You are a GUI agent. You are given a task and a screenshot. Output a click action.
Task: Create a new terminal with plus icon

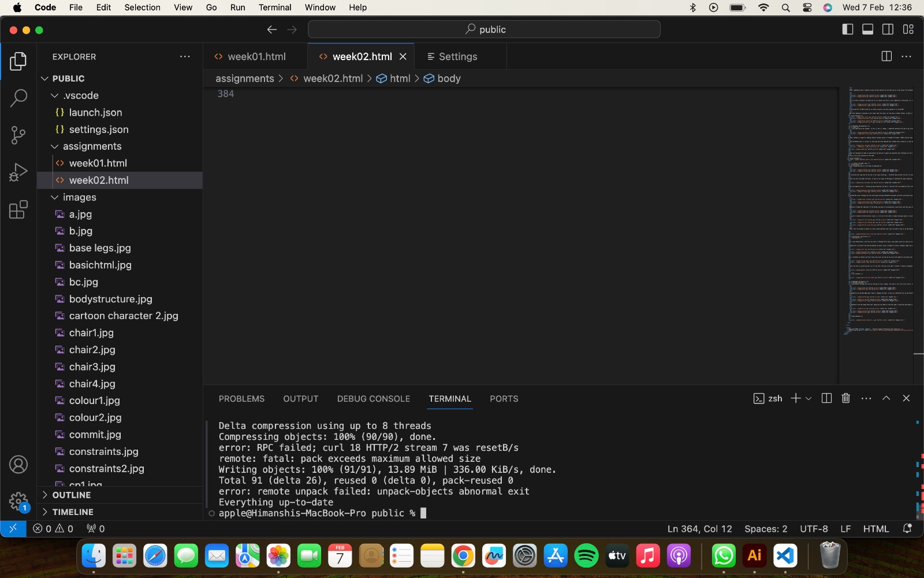[796, 398]
